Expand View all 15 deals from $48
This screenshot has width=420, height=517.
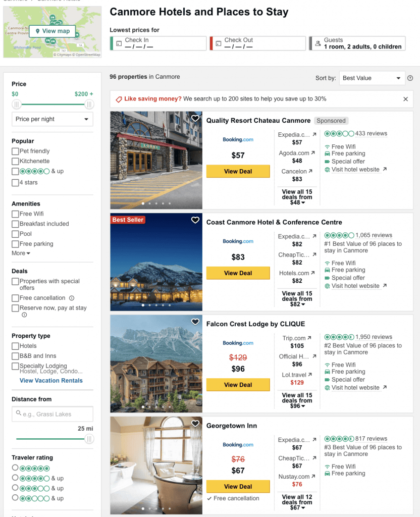(297, 197)
